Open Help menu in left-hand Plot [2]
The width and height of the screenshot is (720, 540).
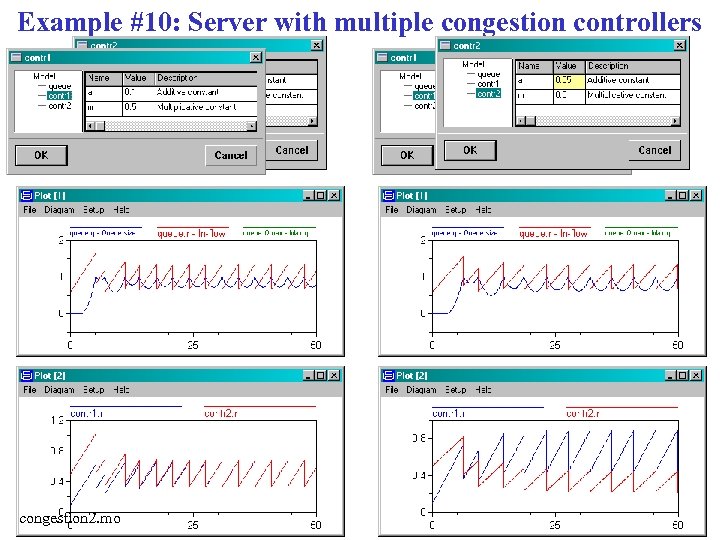121,390
